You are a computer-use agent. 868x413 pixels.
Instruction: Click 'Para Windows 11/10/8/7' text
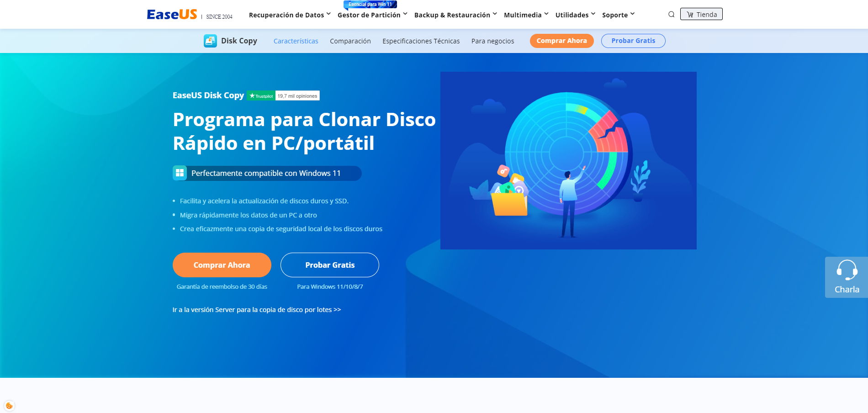click(330, 287)
